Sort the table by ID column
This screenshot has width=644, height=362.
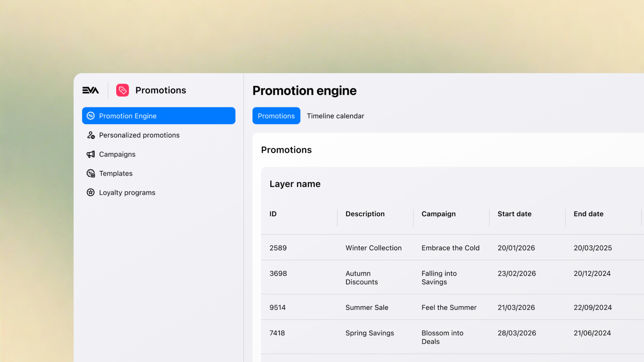click(273, 213)
